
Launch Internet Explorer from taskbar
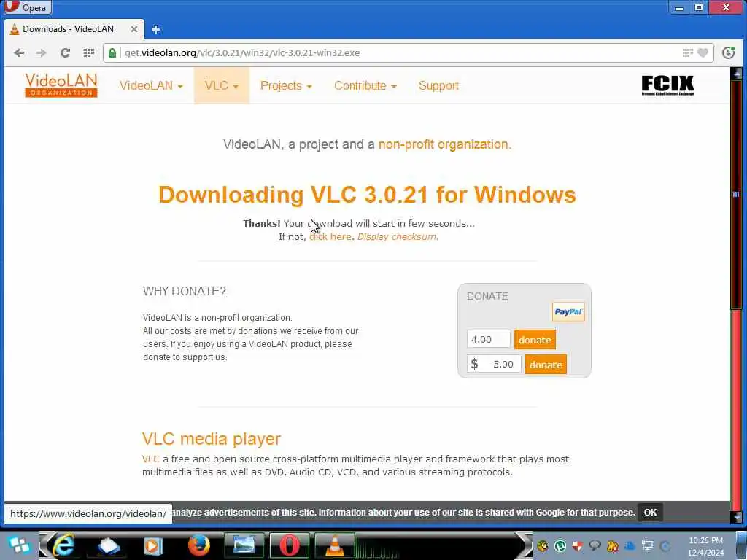point(63,545)
